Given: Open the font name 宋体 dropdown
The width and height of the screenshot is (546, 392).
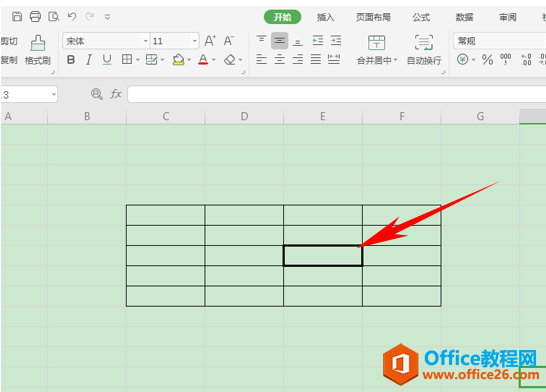Looking at the screenshot, I should click(x=146, y=41).
